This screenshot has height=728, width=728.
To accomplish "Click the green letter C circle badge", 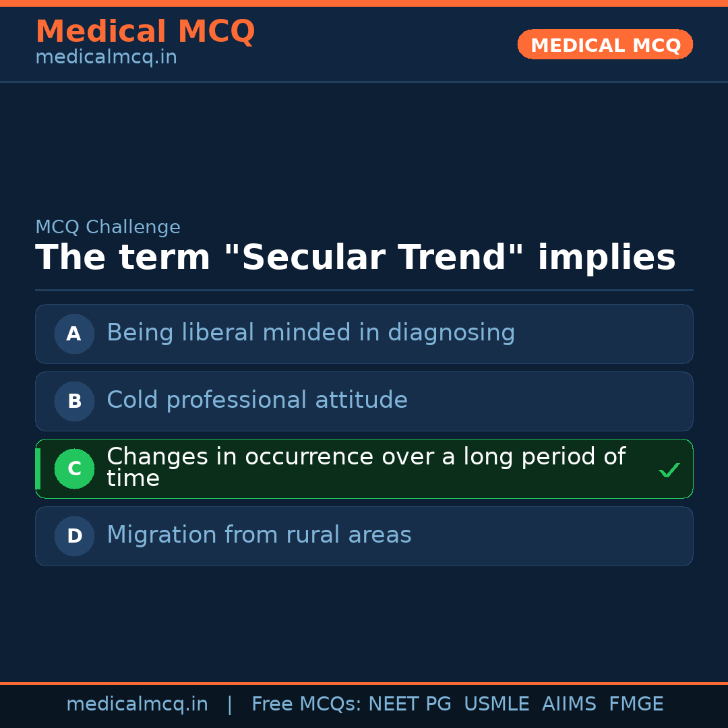I will click(x=74, y=468).
